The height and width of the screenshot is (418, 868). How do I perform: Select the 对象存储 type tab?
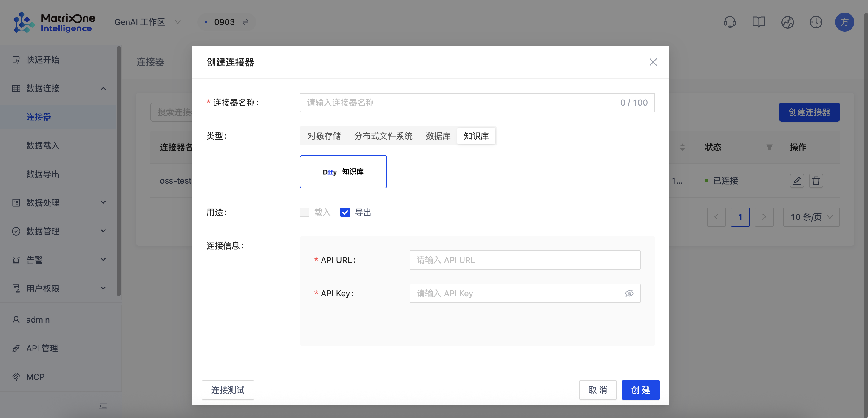coord(324,136)
